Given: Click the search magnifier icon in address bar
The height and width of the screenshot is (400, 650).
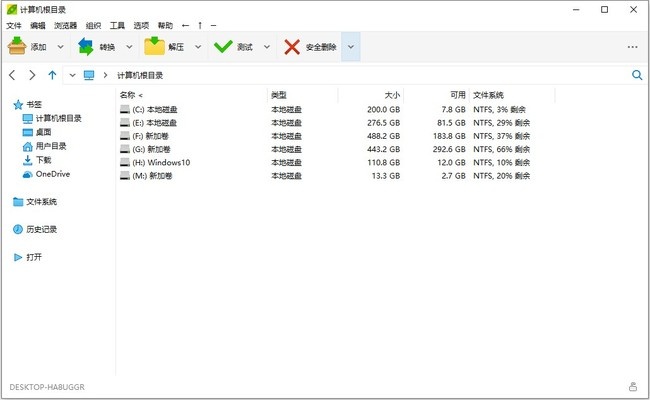Looking at the screenshot, I should click(637, 75).
